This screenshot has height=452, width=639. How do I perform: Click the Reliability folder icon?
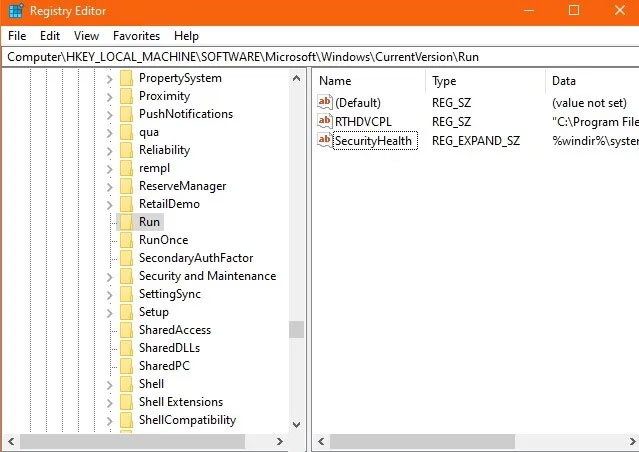click(126, 150)
